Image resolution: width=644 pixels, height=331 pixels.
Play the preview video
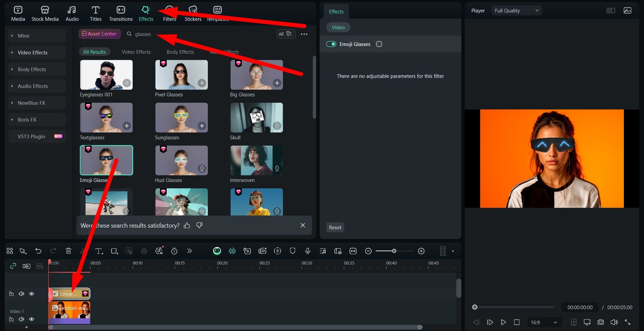[x=503, y=322]
